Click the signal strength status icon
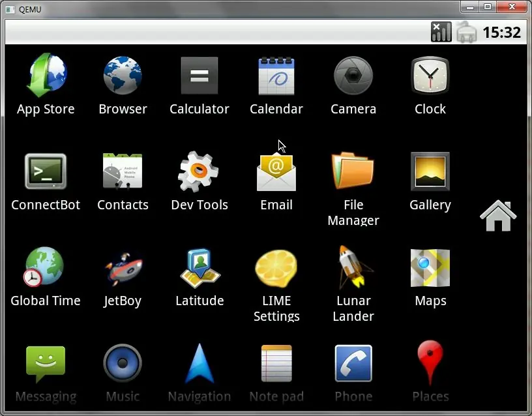This screenshot has height=416, width=532. click(441, 32)
